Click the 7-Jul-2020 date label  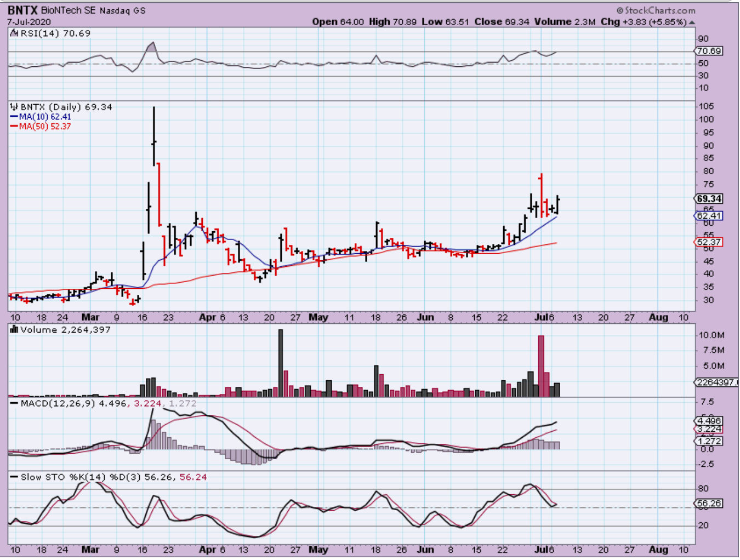pyautogui.click(x=29, y=22)
